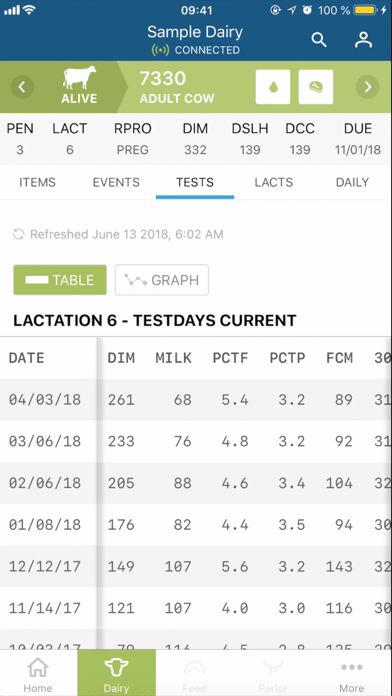Go to the previous cow with left arrow
This screenshot has width=392, height=696.
(x=22, y=87)
